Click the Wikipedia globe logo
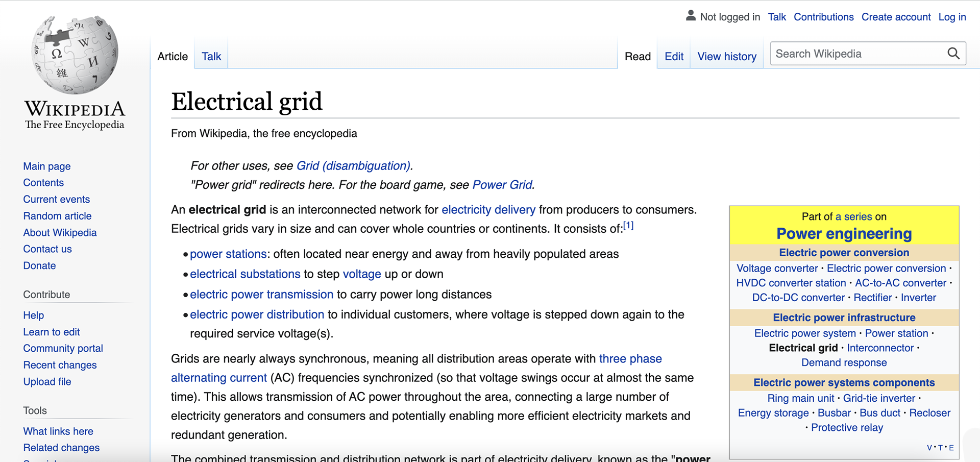The height and width of the screenshot is (462, 980). point(75,55)
